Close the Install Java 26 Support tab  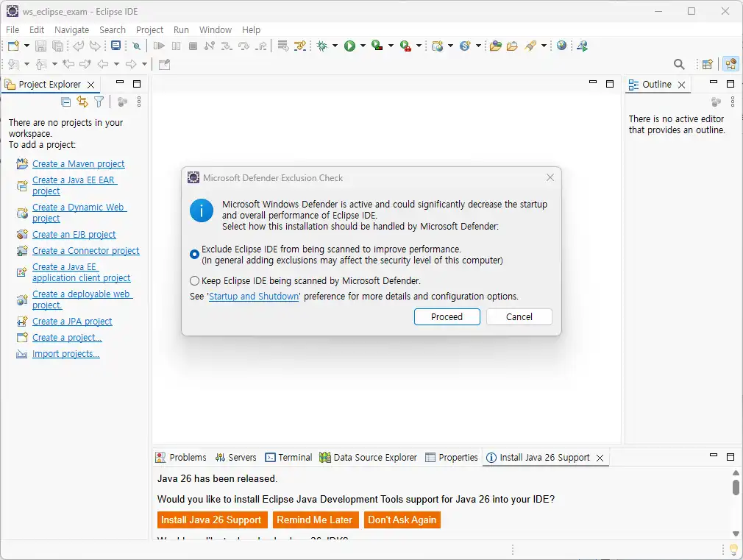[x=600, y=458]
